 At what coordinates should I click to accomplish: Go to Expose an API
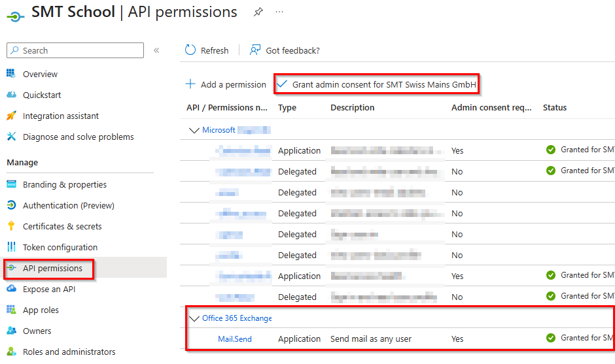(49, 289)
